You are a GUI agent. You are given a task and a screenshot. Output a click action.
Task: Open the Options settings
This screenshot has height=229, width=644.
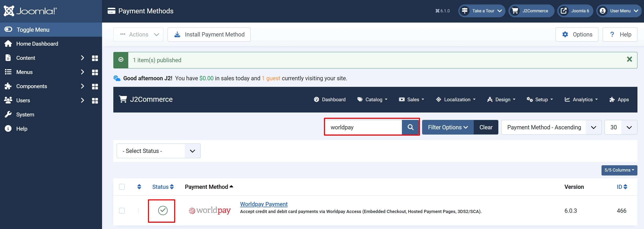(x=577, y=34)
